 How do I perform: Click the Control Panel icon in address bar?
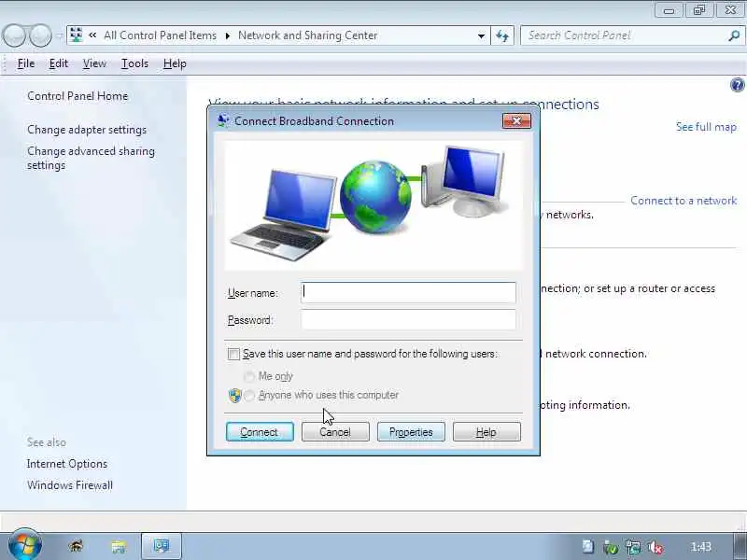pyautogui.click(x=77, y=35)
